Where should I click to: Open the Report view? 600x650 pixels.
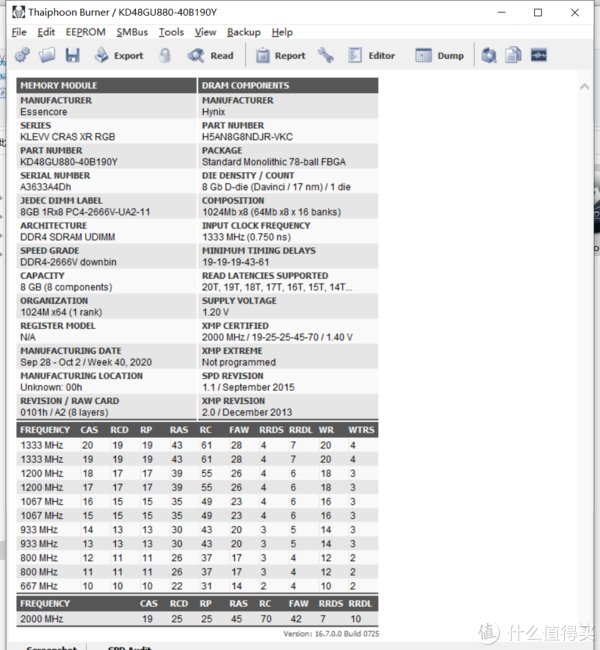point(279,56)
